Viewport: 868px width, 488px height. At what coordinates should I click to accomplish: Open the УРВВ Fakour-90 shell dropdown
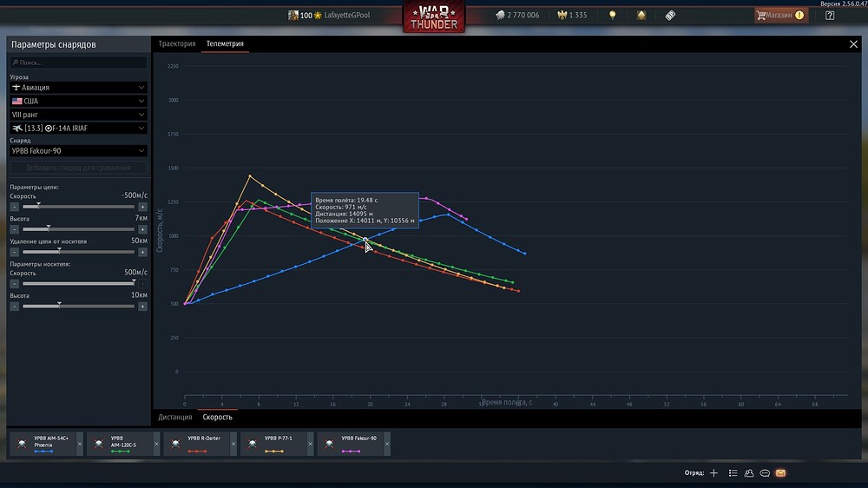[79, 151]
